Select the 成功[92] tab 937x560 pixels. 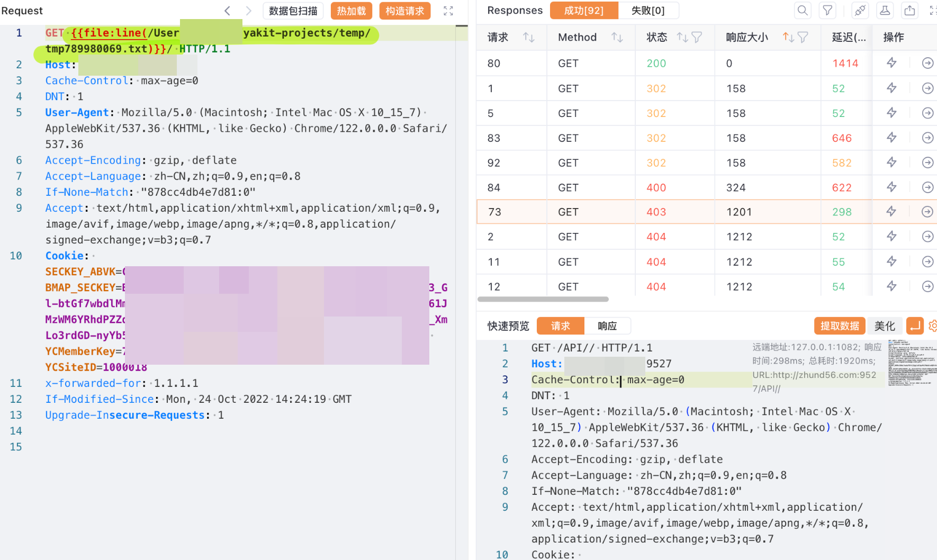[x=584, y=11]
